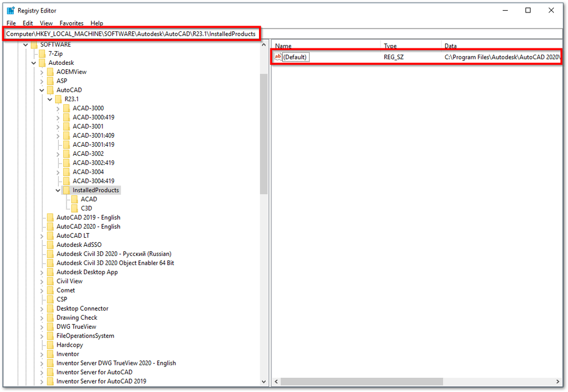The image size is (568, 392).
Task: Select the AOEMView folder icon
Action: coord(50,72)
